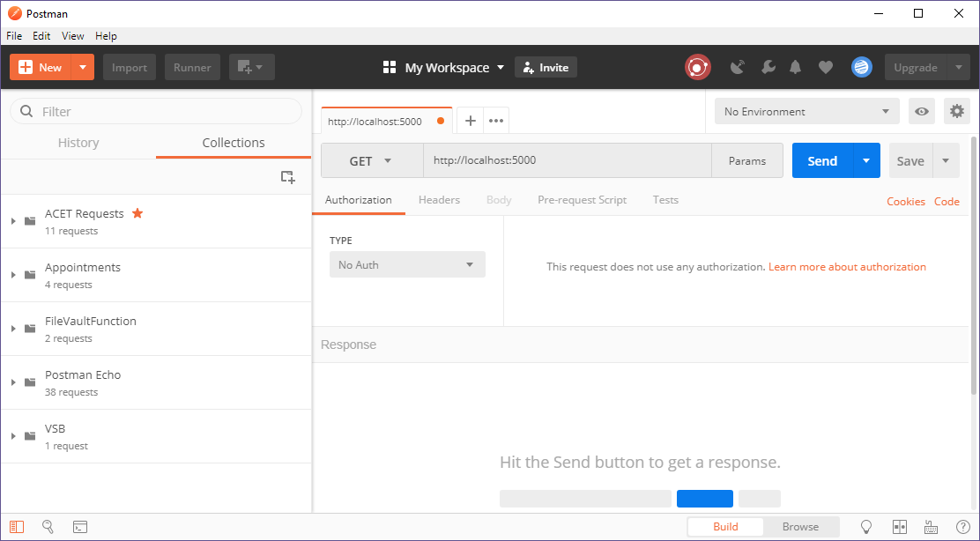Open the authorization learn more link
Image resolution: width=980 pixels, height=541 pixels.
(x=847, y=266)
